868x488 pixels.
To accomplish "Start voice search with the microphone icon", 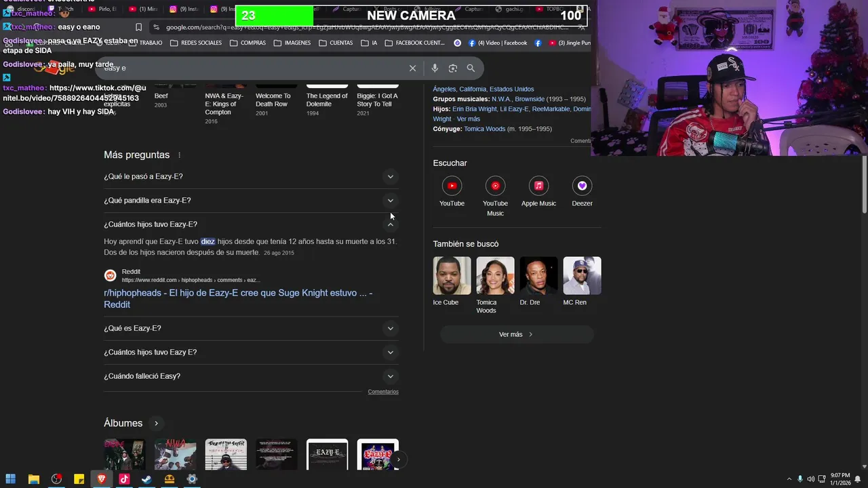I will pyautogui.click(x=435, y=68).
